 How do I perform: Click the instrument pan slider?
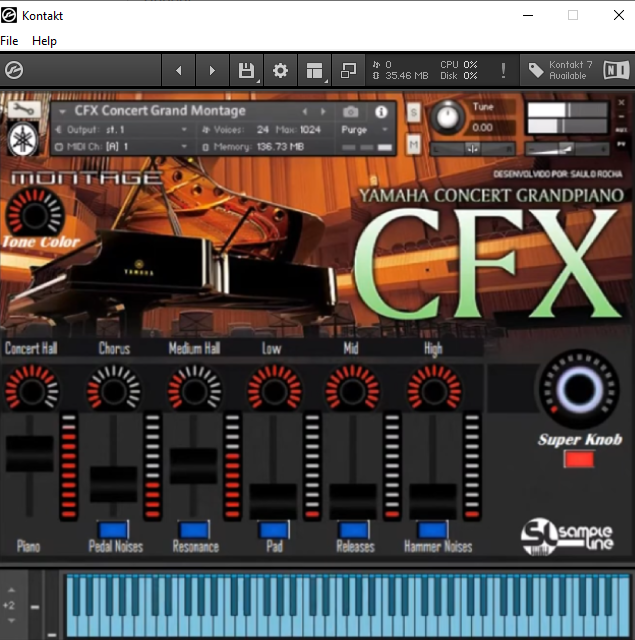coord(473,149)
